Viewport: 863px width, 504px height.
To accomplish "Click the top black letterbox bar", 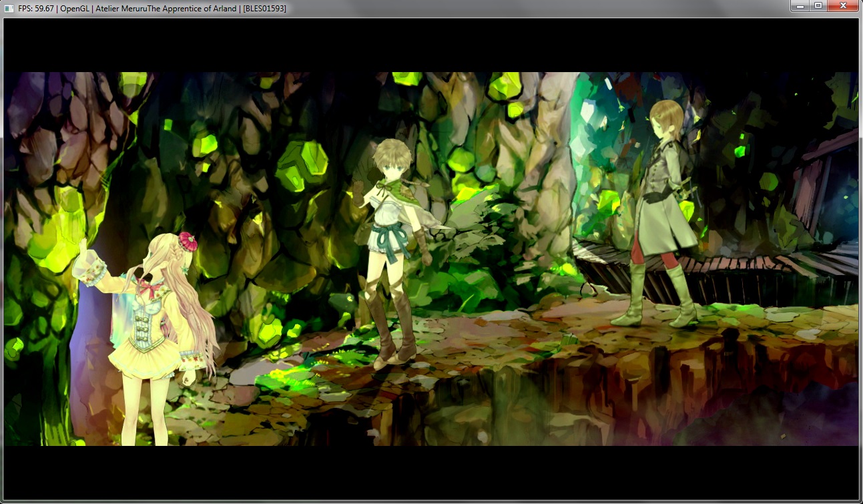I will coord(431,45).
